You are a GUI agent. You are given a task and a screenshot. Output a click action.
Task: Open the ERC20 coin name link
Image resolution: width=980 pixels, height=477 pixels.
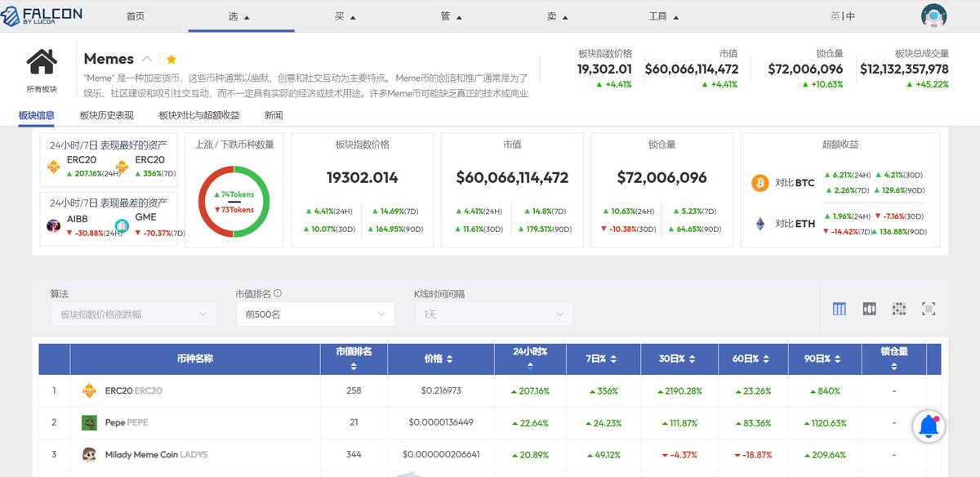(x=133, y=391)
